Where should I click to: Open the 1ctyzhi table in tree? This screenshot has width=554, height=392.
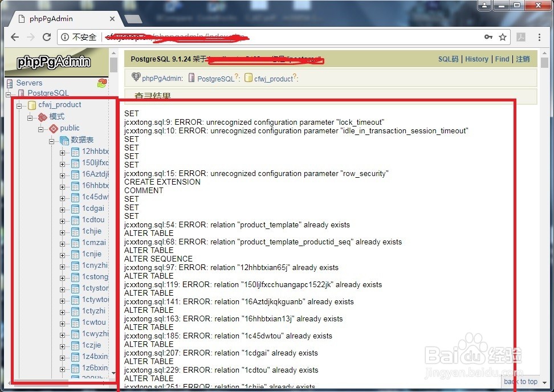[x=93, y=311]
